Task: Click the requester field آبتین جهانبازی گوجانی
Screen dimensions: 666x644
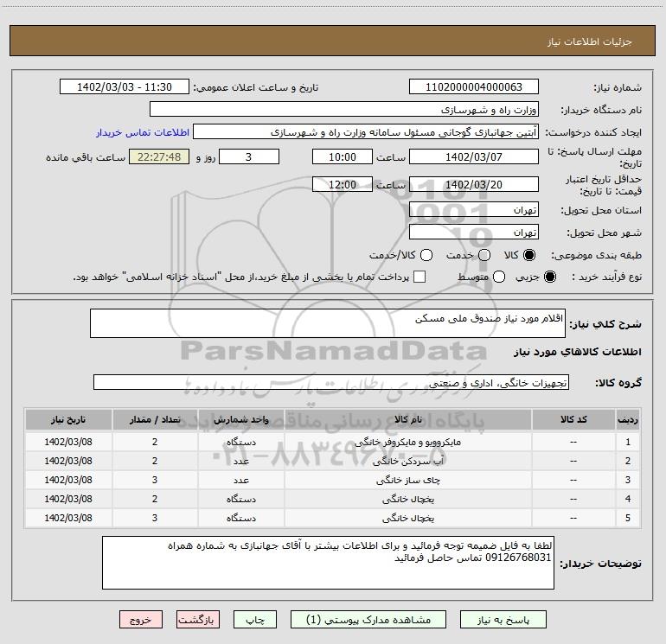Action: pyautogui.click(x=366, y=131)
